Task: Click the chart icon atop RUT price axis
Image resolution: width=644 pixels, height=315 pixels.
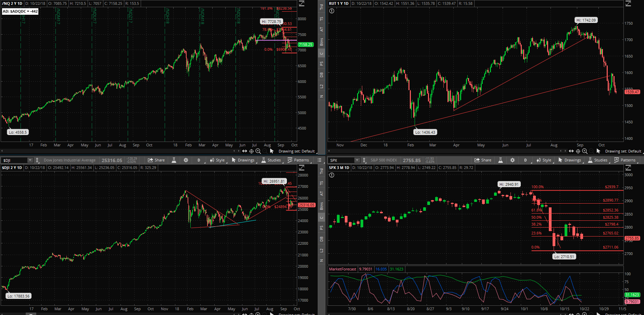Action: [628, 3]
